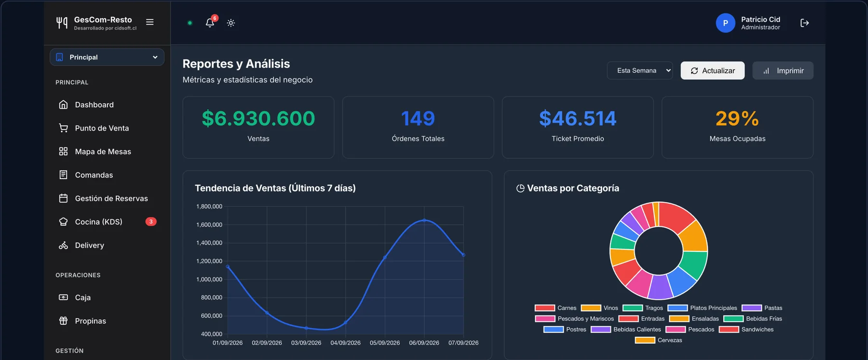Click the GesCom-Resto fork and knife logo
Viewport: 868px width, 360px height.
coord(62,23)
